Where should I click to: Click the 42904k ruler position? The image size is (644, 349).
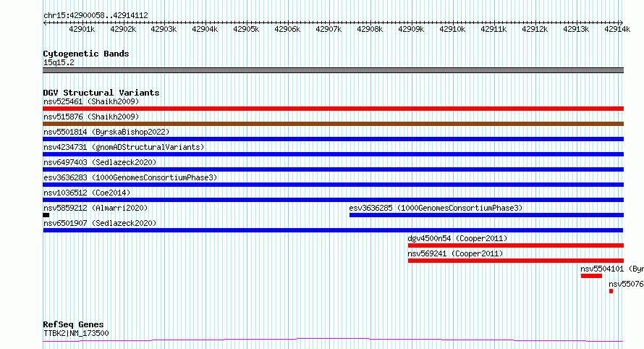point(205,29)
